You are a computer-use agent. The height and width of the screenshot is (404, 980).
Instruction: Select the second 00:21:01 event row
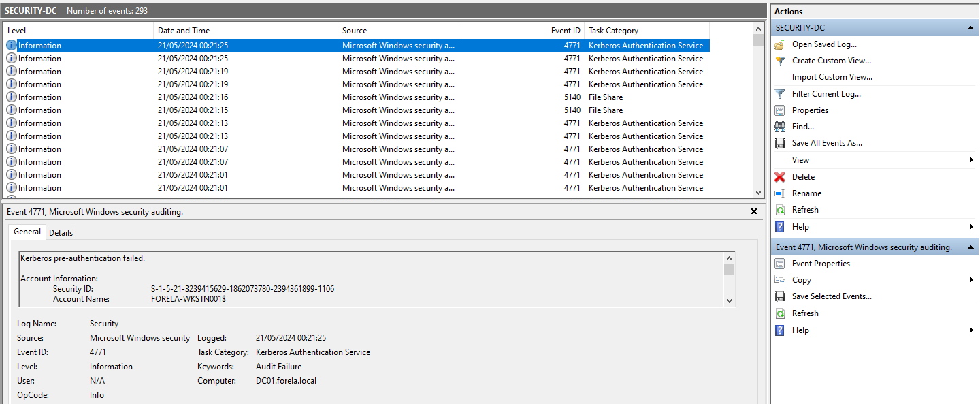click(357, 188)
